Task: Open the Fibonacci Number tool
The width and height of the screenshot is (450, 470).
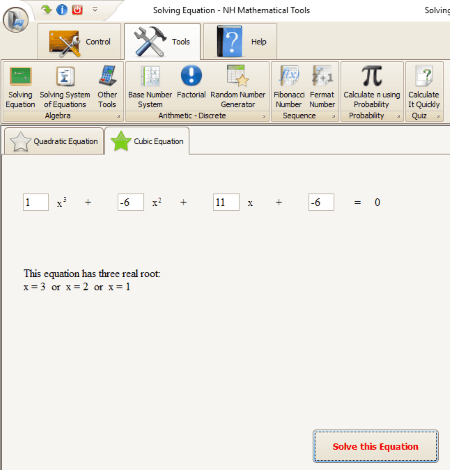Action: pyautogui.click(x=289, y=87)
